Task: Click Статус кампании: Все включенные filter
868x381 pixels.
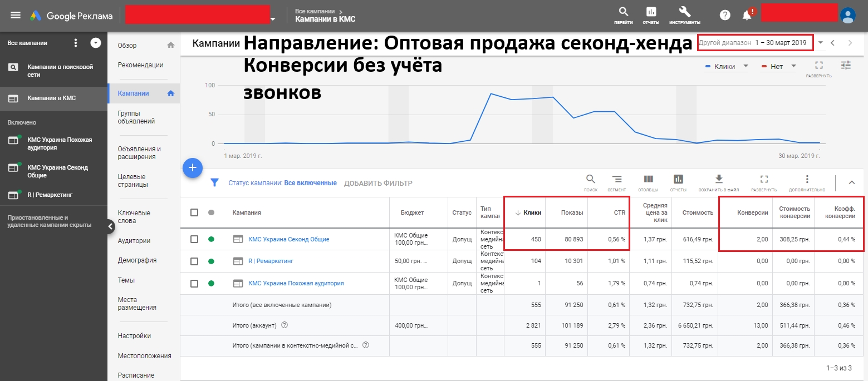Action: (282, 183)
